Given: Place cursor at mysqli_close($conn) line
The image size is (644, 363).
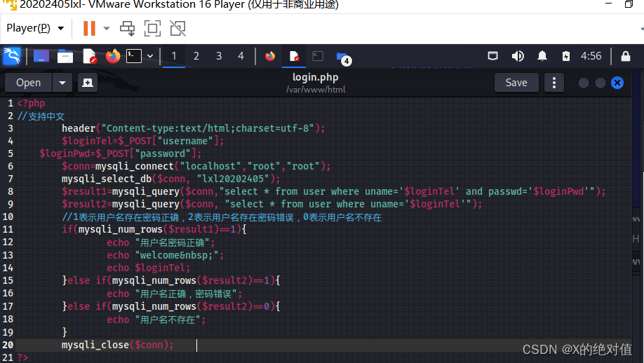Looking at the screenshot, I should point(118,345).
